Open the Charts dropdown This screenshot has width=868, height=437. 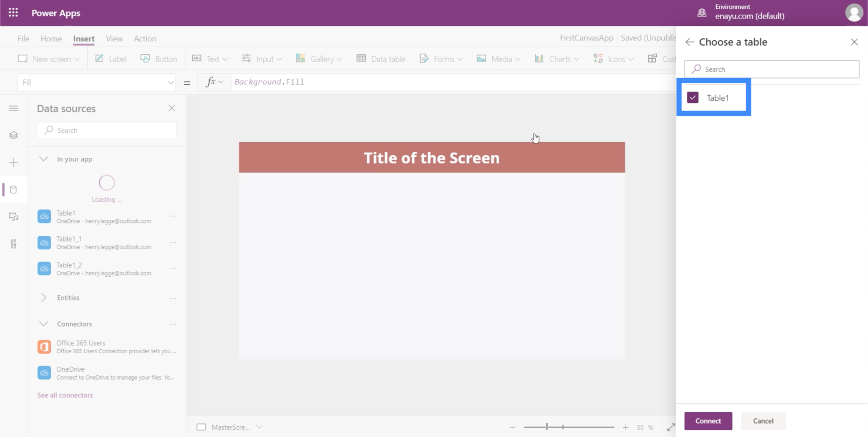pos(557,59)
